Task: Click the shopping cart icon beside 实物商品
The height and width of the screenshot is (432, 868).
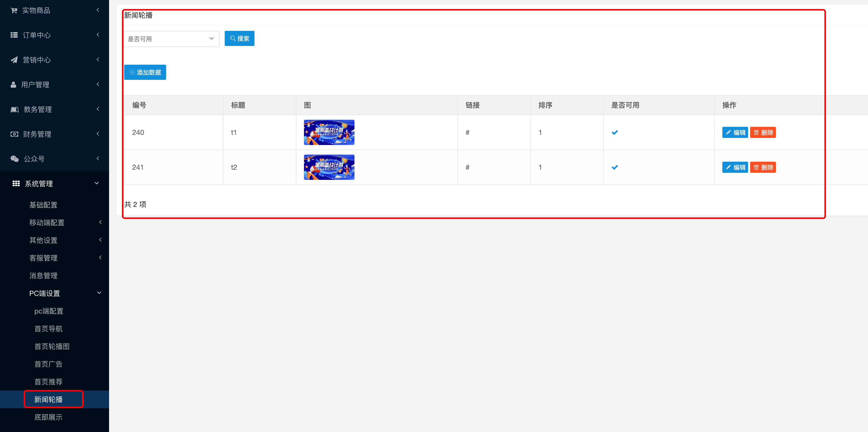Action: [14, 10]
